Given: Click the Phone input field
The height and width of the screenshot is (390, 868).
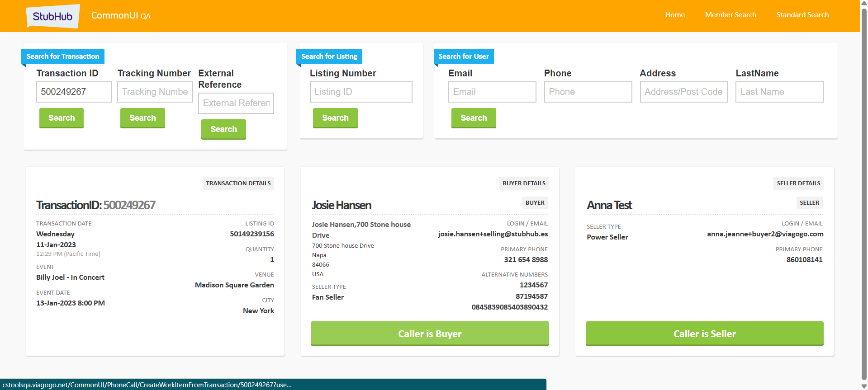Looking at the screenshot, I should (588, 92).
